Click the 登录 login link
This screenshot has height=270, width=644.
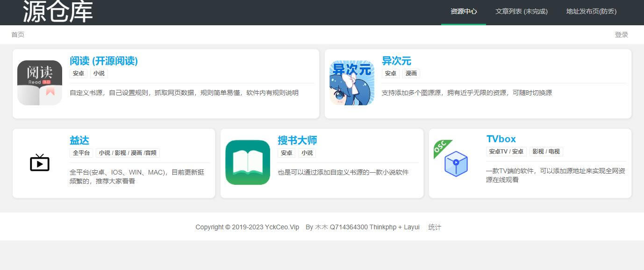point(621,35)
